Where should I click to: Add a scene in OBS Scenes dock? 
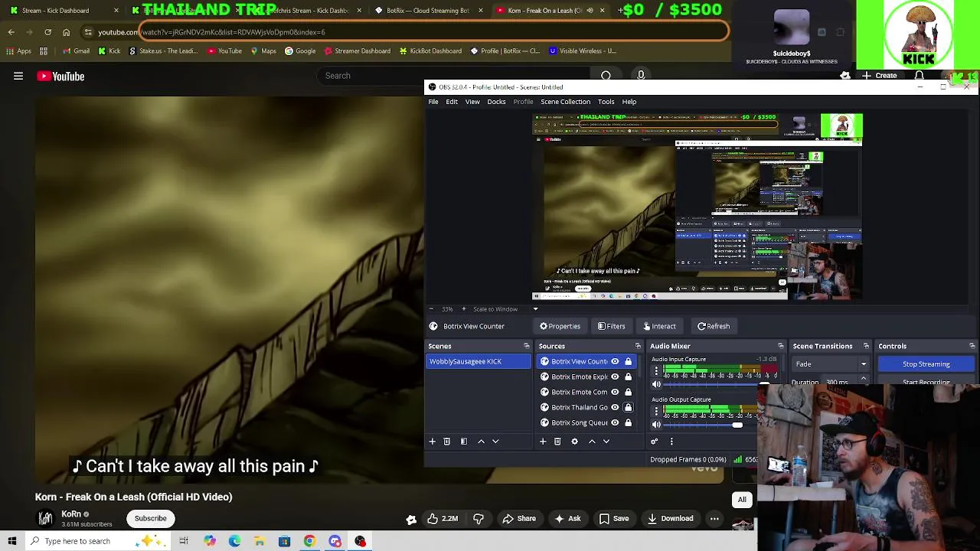coord(432,442)
